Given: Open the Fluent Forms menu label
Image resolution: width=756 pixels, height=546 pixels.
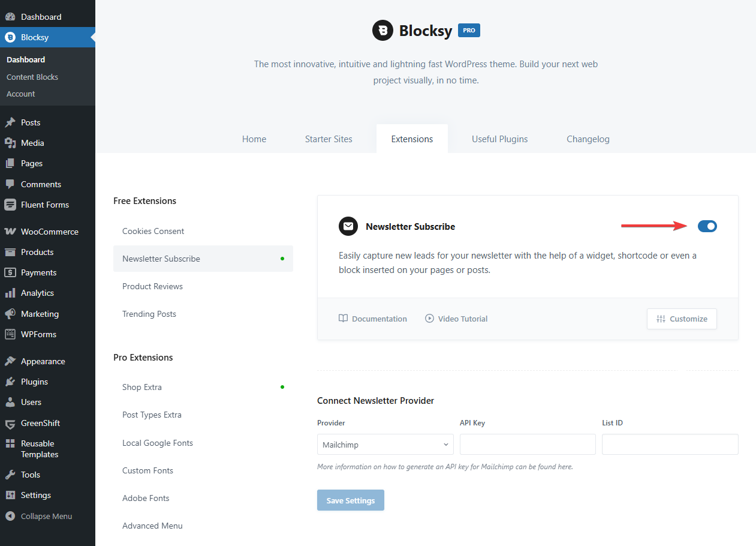Looking at the screenshot, I should click(x=45, y=205).
